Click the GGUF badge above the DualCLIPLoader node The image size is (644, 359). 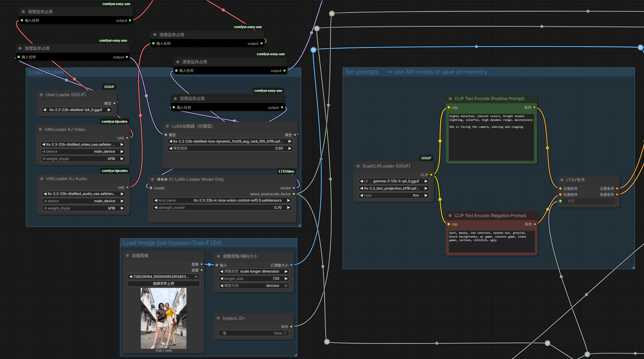point(426,158)
